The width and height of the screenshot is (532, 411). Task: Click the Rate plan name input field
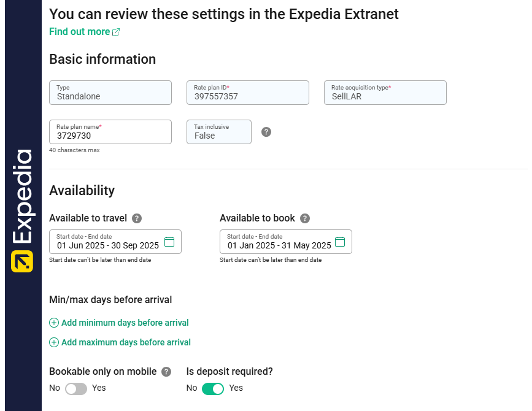[110, 135]
